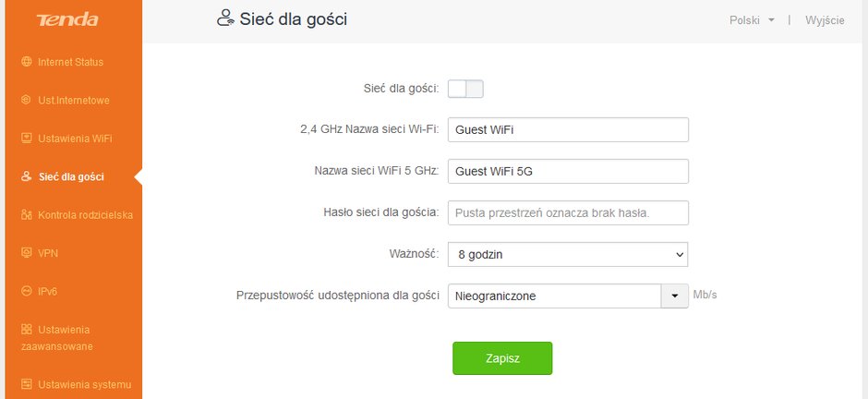This screenshot has height=399, width=868.
Task: Click the Internet Status globe icon
Action: pos(26,62)
